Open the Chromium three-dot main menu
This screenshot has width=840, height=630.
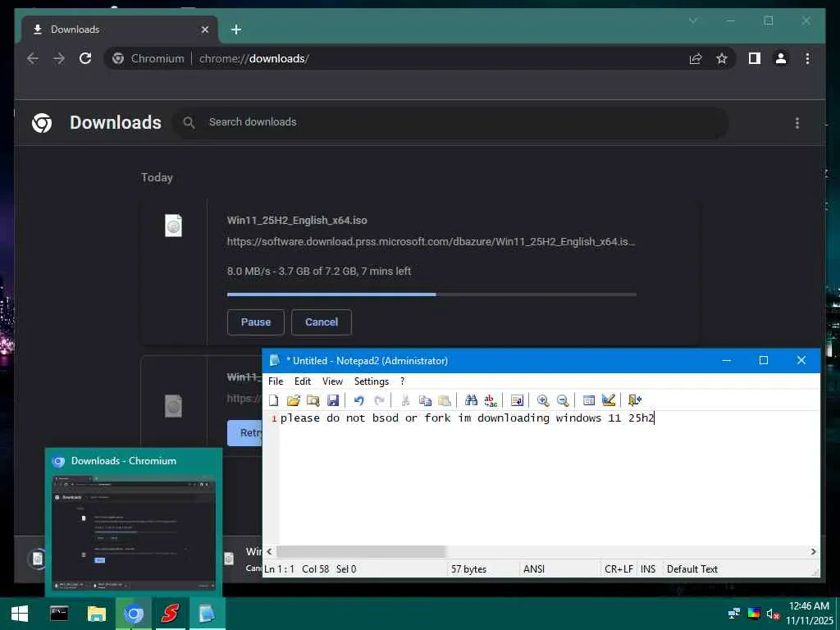tap(807, 58)
